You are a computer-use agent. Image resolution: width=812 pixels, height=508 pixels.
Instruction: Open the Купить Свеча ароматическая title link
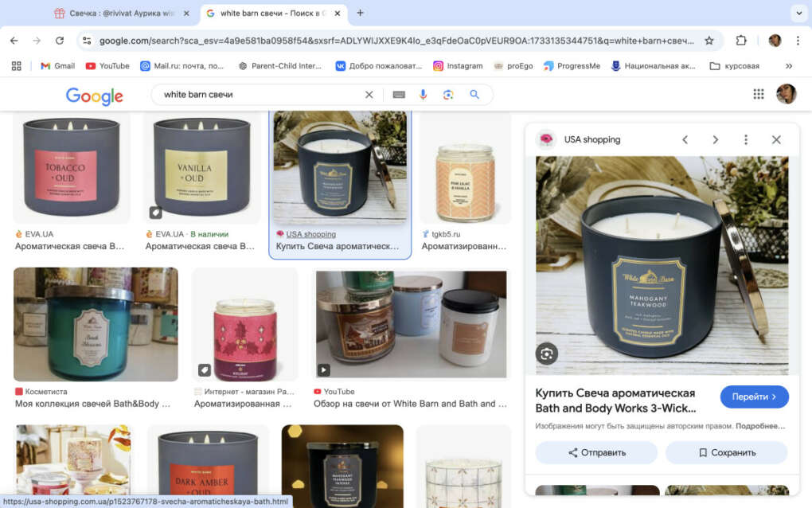(615, 401)
